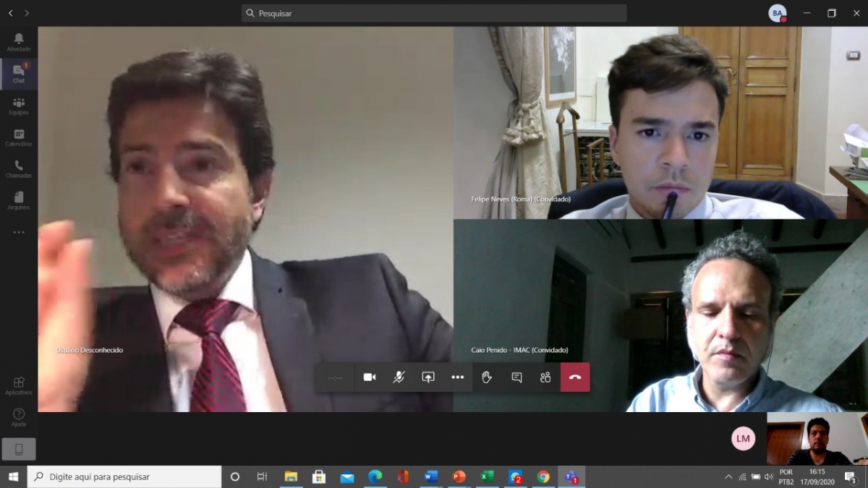The height and width of the screenshot is (488, 868).
Task: Expand more apps ellipsis in sidebar
Action: click(19, 232)
